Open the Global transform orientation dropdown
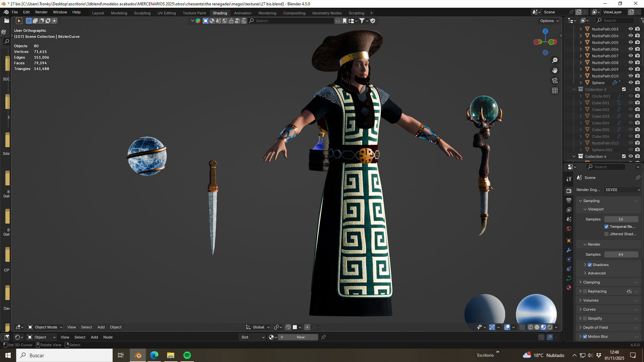 (258, 327)
